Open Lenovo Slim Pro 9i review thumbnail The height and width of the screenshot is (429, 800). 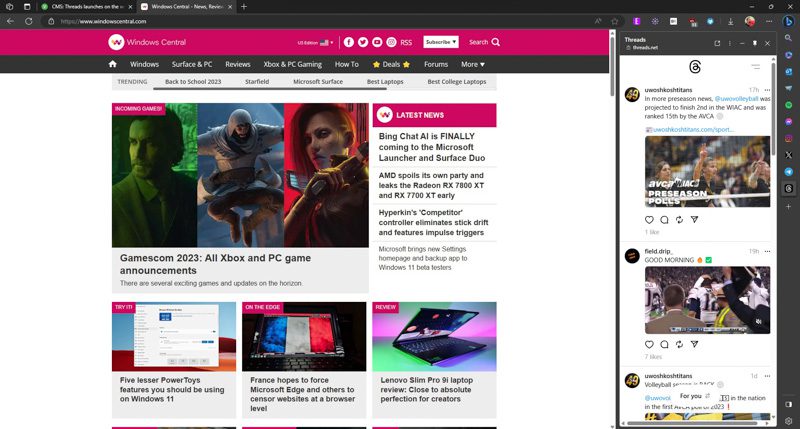coord(434,337)
